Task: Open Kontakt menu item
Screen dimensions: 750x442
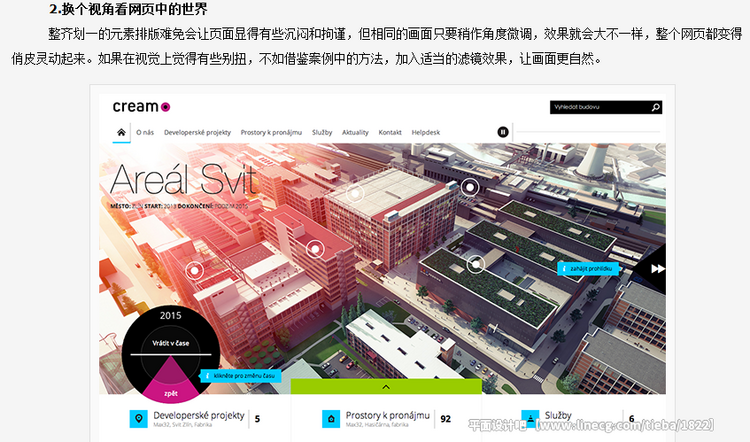Action: (x=390, y=132)
